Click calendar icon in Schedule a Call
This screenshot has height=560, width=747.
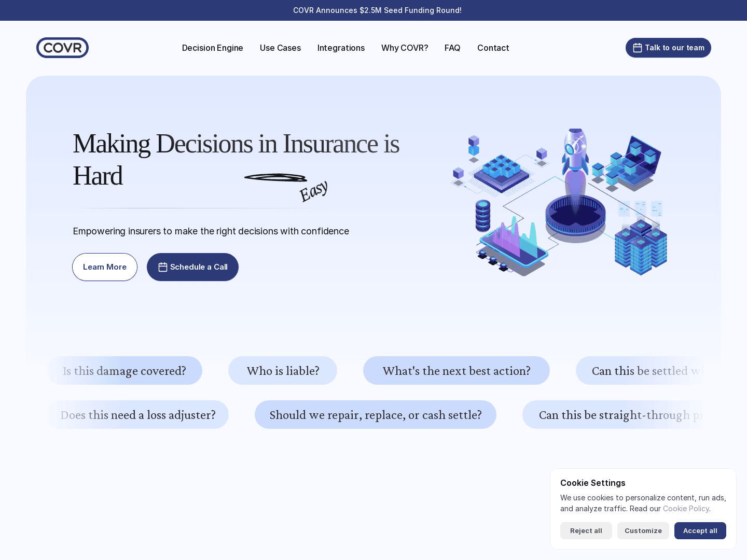click(163, 267)
